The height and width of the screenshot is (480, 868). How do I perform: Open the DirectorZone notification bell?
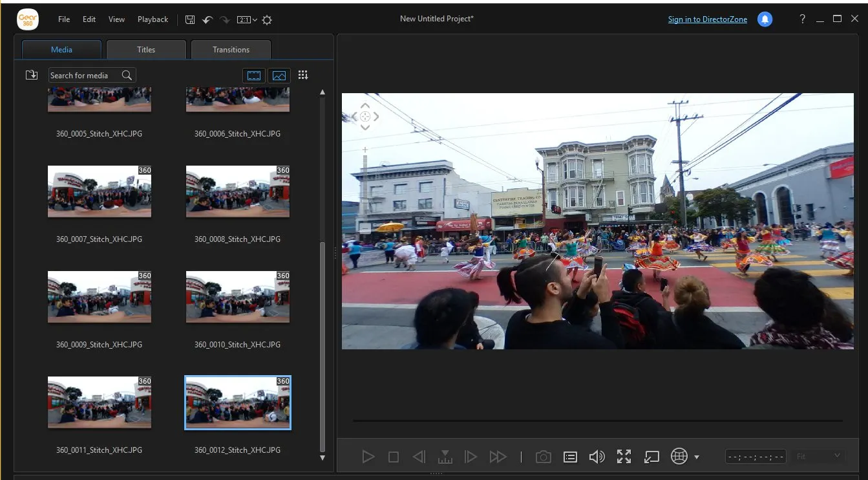765,19
